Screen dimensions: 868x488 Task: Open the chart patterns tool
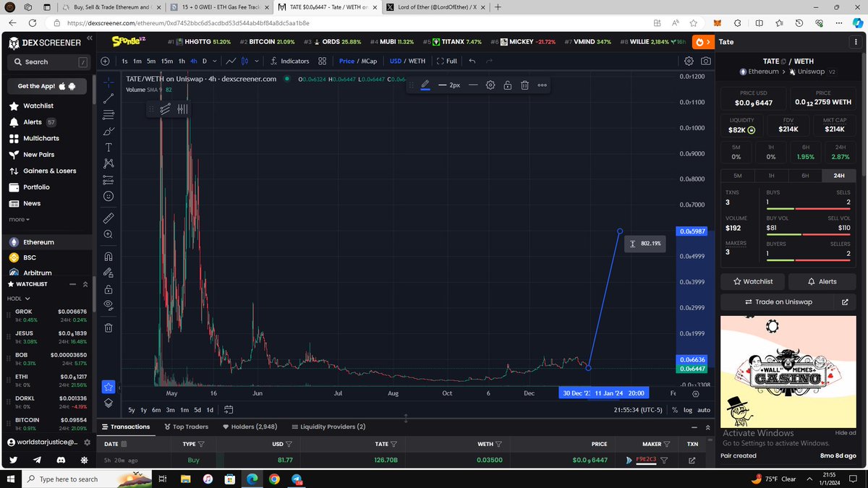point(109,163)
